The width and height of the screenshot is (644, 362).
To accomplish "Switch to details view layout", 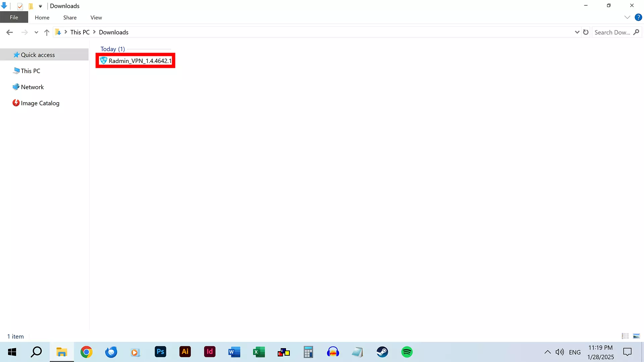I will (x=625, y=336).
